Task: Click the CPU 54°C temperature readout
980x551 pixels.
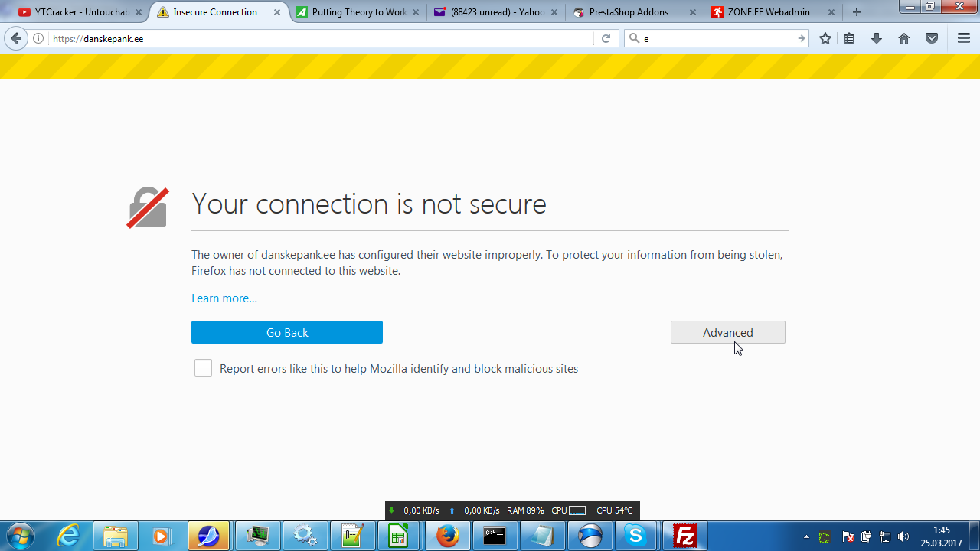Action: click(615, 510)
